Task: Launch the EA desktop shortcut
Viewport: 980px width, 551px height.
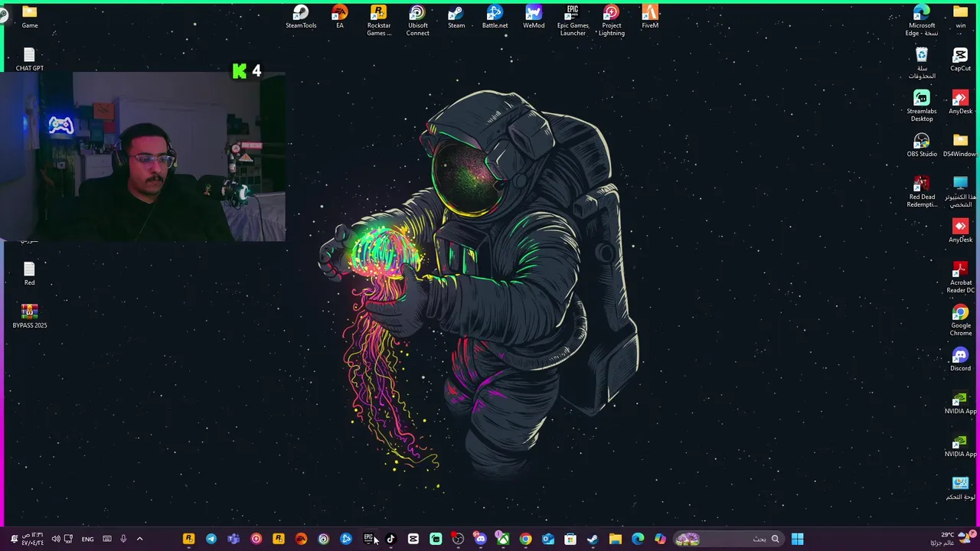Action: point(340,17)
